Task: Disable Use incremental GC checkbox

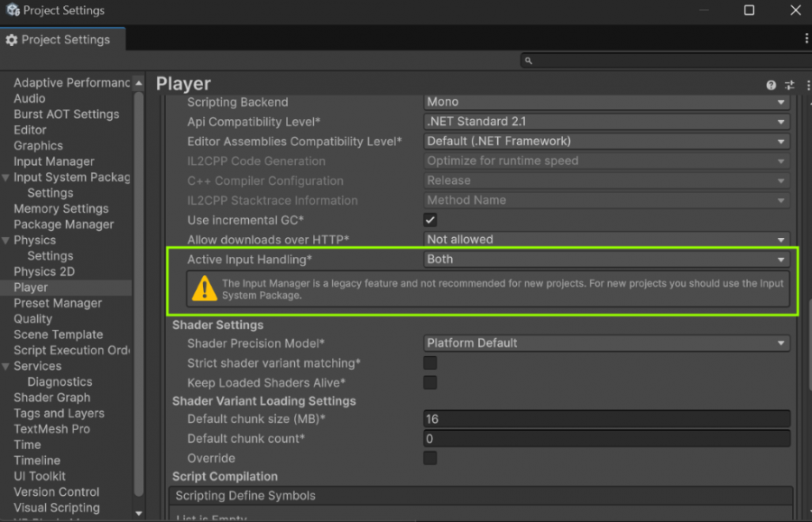Action: pyautogui.click(x=430, y=220)
